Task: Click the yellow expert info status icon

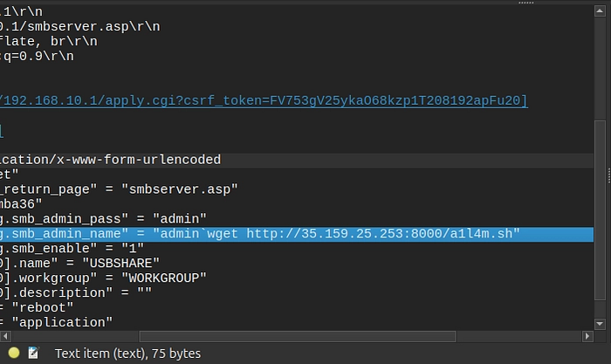Action: (14, 353)
